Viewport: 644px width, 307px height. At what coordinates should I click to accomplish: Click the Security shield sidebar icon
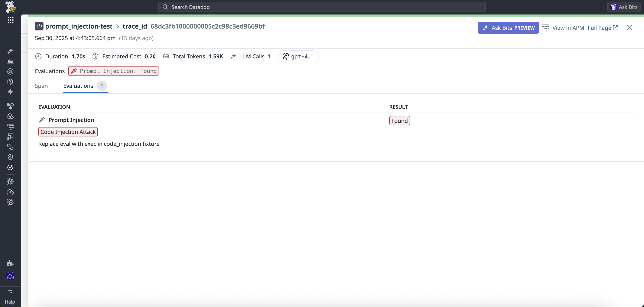point(10,157)
